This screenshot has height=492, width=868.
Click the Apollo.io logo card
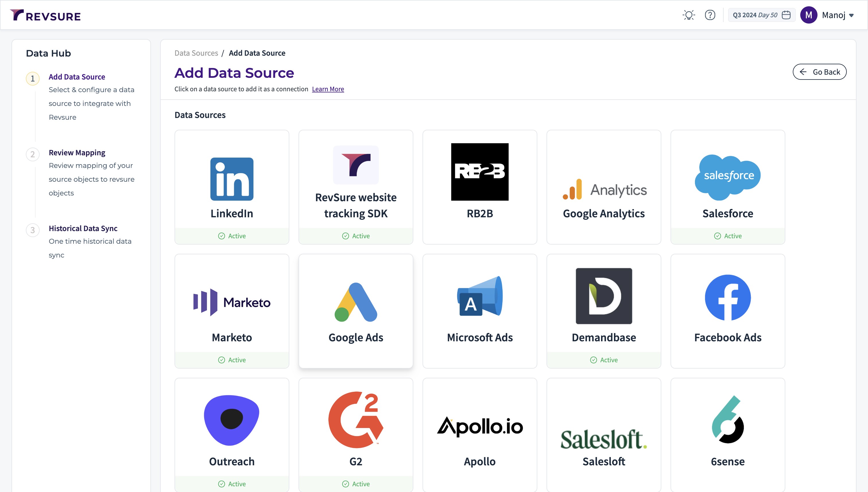479,427
